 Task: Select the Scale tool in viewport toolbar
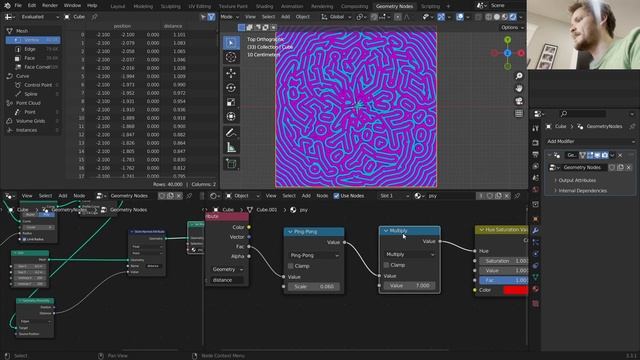point(231,102)
